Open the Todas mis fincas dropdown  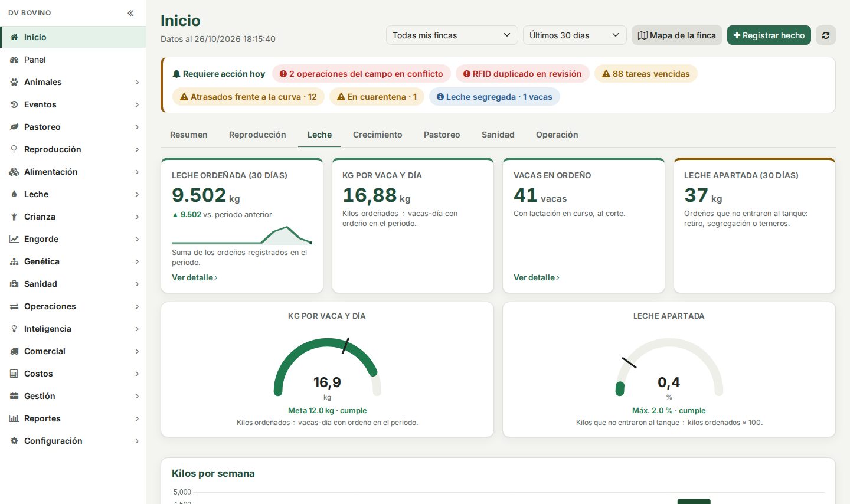coord(452,35)
